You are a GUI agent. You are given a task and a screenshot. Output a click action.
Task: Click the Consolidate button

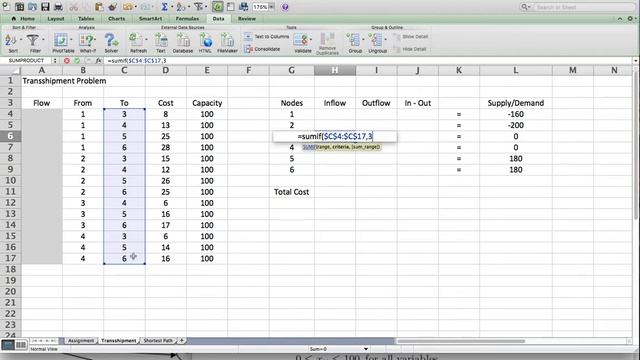tap(262, 49)
